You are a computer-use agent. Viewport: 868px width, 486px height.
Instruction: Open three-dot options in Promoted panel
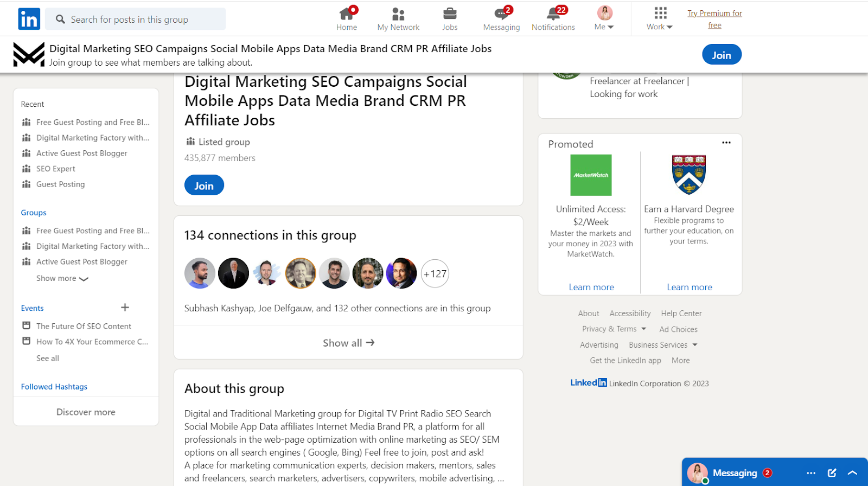click(x=726, y=143)
